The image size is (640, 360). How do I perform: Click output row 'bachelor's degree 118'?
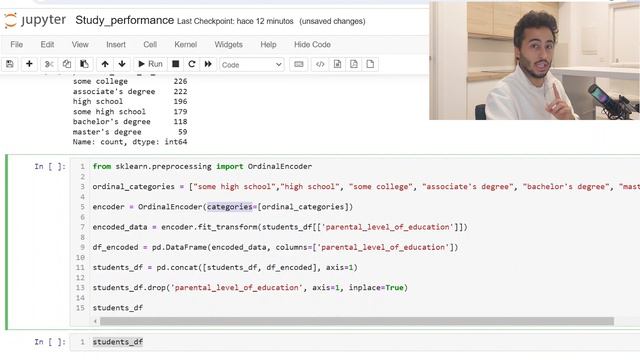(x=130, y=122)
